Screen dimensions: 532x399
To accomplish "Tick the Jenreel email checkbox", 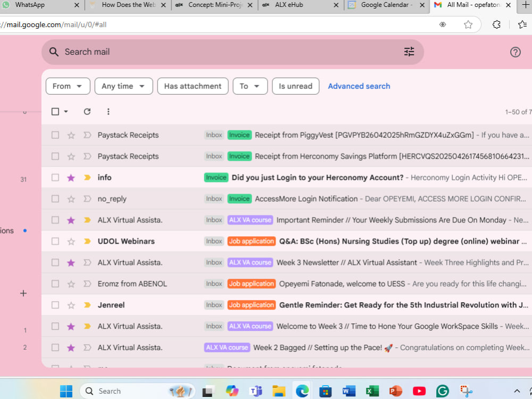I will tap(55, 305).
